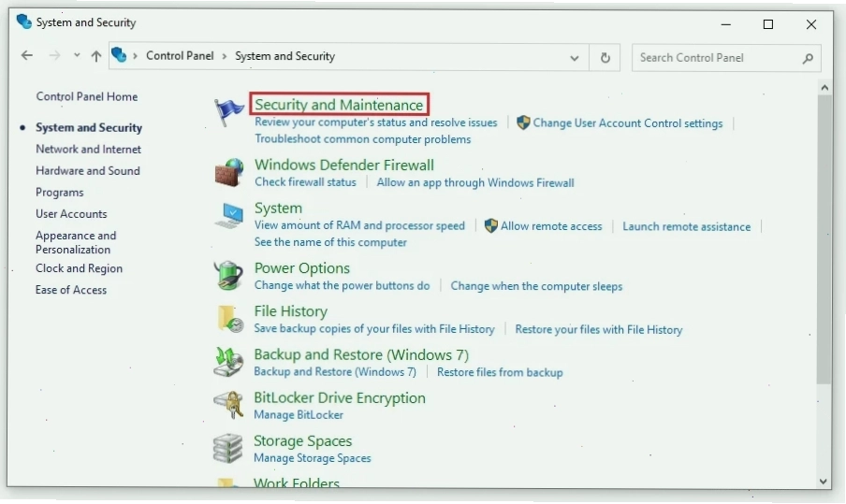
Task: Open Windows Defender Firewall heading
Action: pos(344,165)
